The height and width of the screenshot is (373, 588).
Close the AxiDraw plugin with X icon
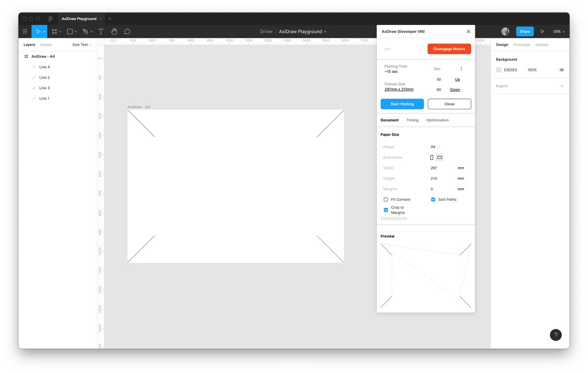coord(468,31)
